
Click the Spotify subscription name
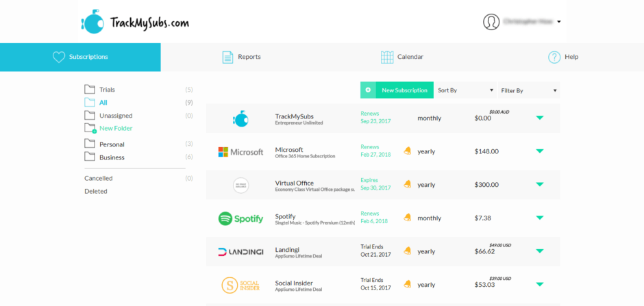tap(286, 216)
